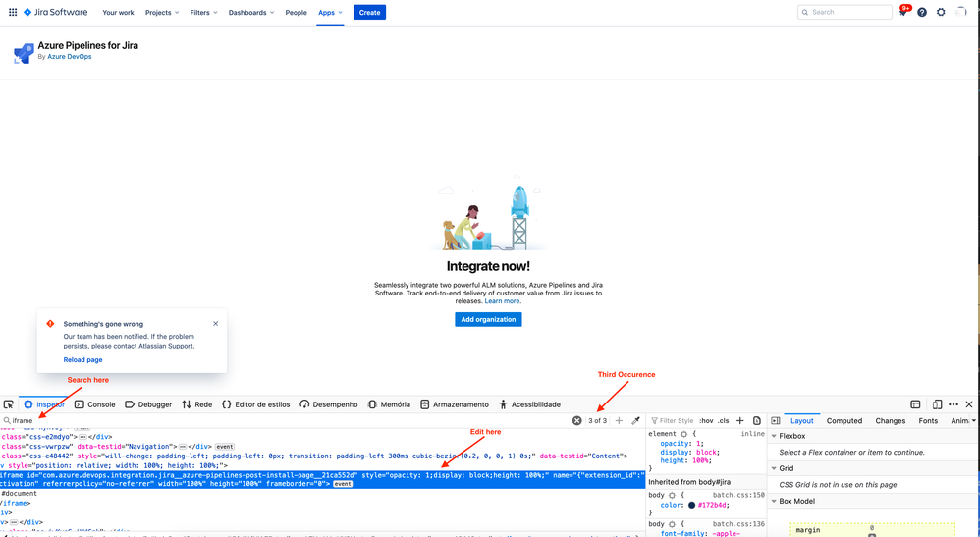Open the Armazenamento storage tab

tap(455, 404)
